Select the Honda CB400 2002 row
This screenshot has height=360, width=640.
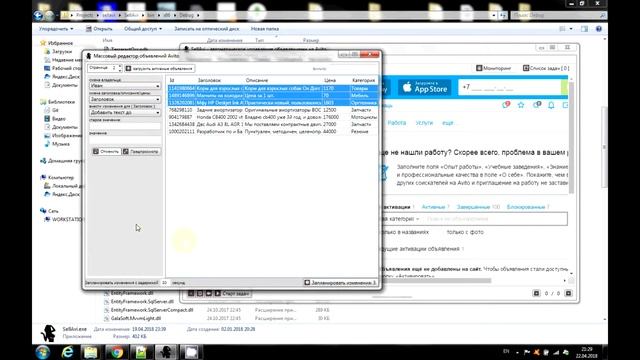(x=273, y=117)
